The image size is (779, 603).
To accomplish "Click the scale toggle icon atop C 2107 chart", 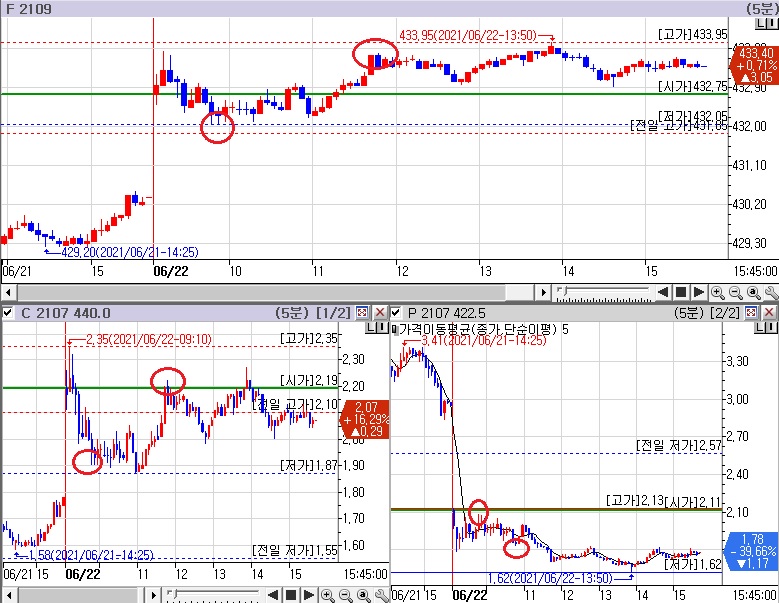I will pos(377,327).
